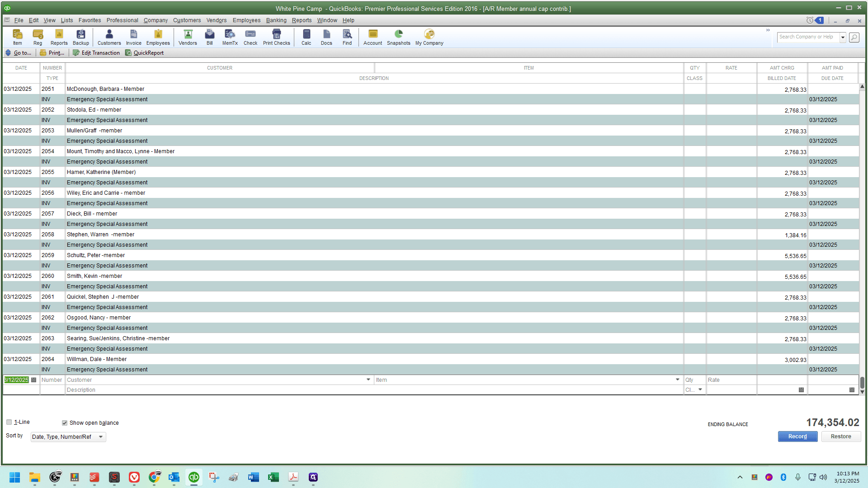Open the Banking menu

[276, 20]
